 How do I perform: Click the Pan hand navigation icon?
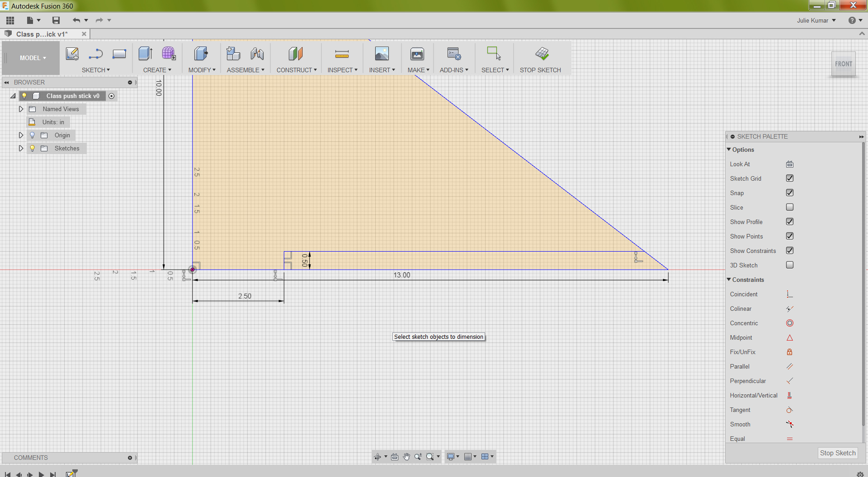coord(406,457)
